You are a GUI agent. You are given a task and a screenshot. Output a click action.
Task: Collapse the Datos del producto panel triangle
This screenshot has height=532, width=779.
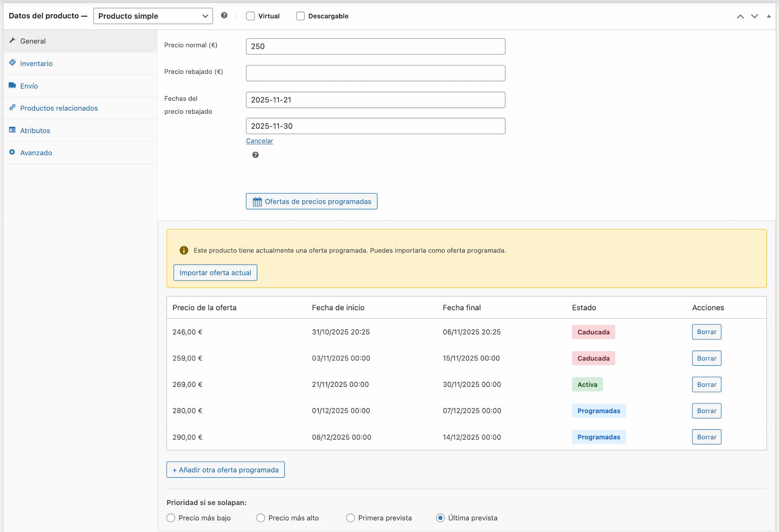pos(769,16)
